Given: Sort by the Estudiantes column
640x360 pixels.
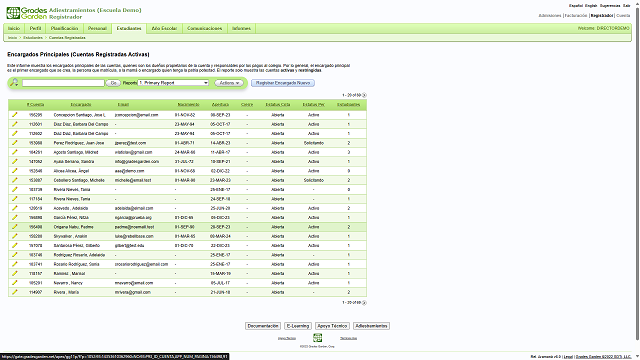Looking at the screenshot, I should point(349,104).
